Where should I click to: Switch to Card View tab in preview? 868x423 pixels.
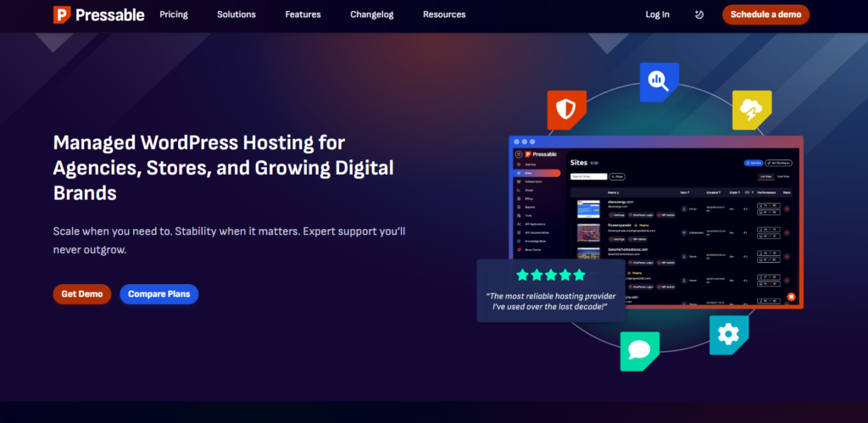coord(783,176)
